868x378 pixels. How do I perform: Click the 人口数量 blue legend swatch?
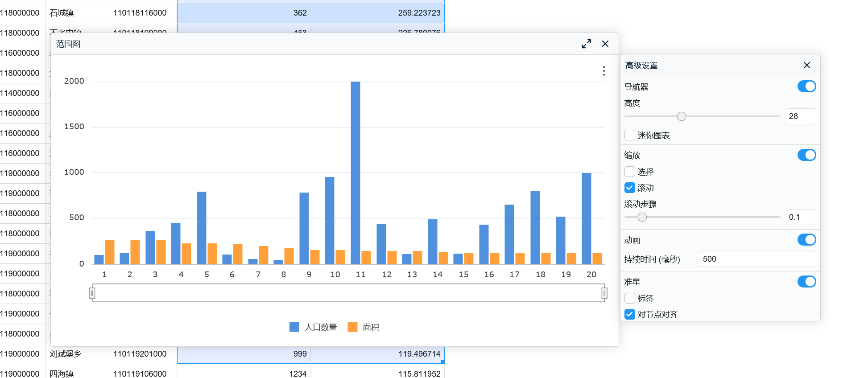tap(294, 327)
